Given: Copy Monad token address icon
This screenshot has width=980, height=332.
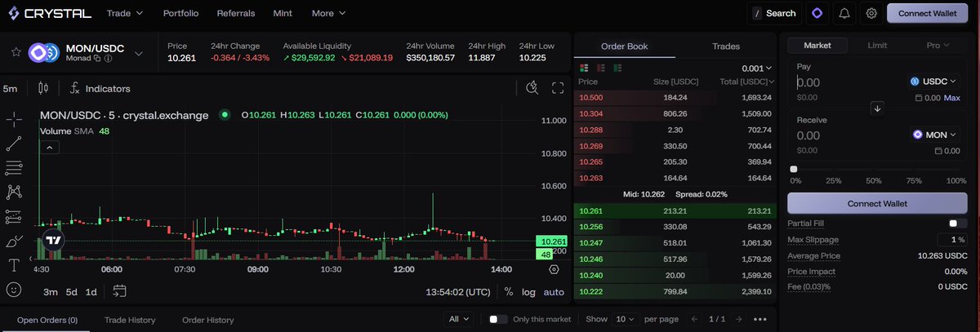Looking at the screenshot, I should click(97, 59).
